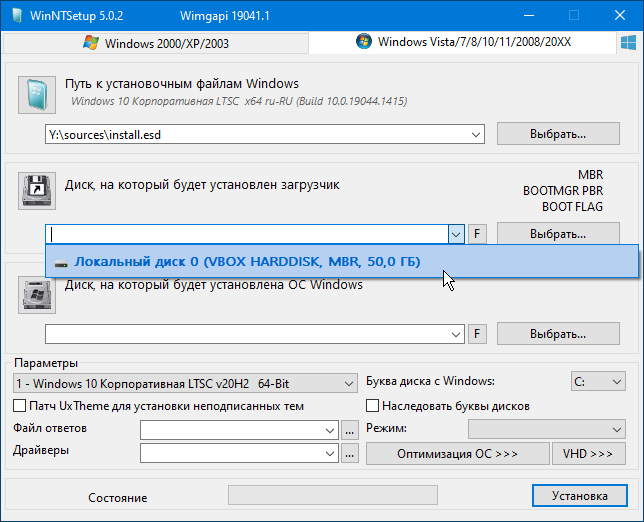Minimize the WinNTSetup window

click(x=529, y=16)
